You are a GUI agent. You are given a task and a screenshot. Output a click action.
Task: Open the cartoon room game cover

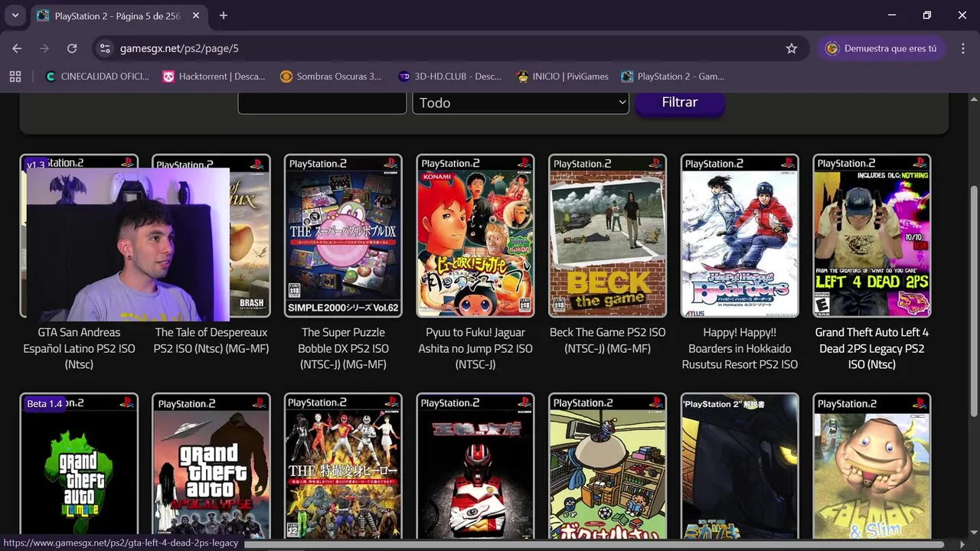pos(608,467)
